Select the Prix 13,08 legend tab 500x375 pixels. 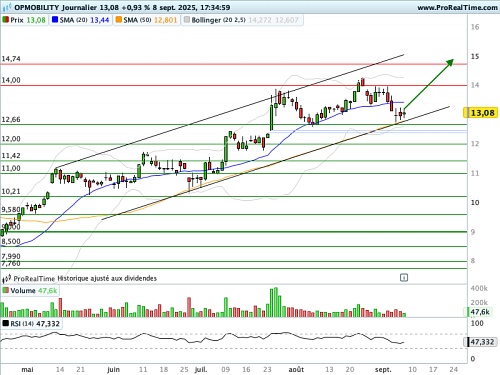click(24, 20)
